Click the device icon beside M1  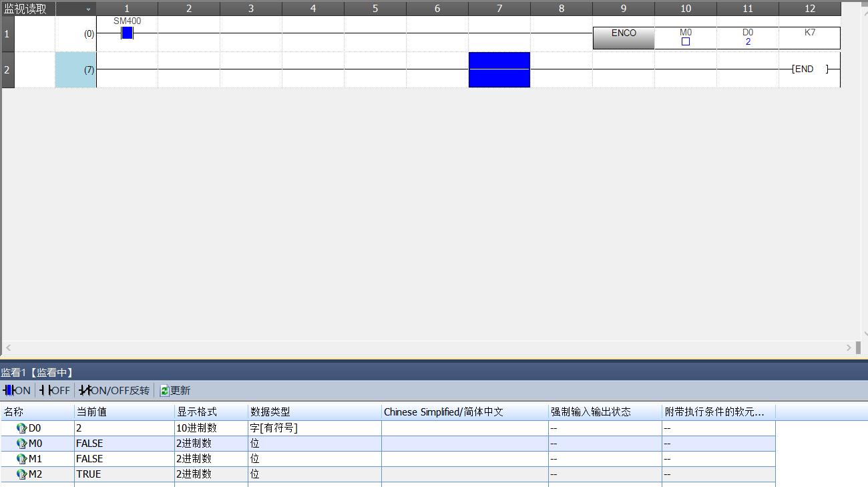tap(21, 459)
